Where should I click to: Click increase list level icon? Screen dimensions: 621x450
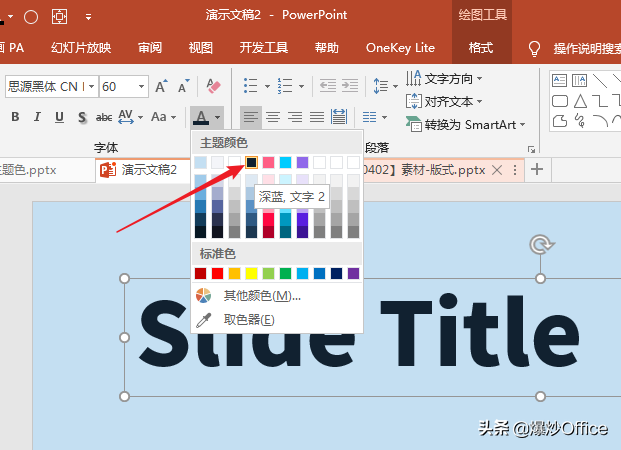coord(350,86)
